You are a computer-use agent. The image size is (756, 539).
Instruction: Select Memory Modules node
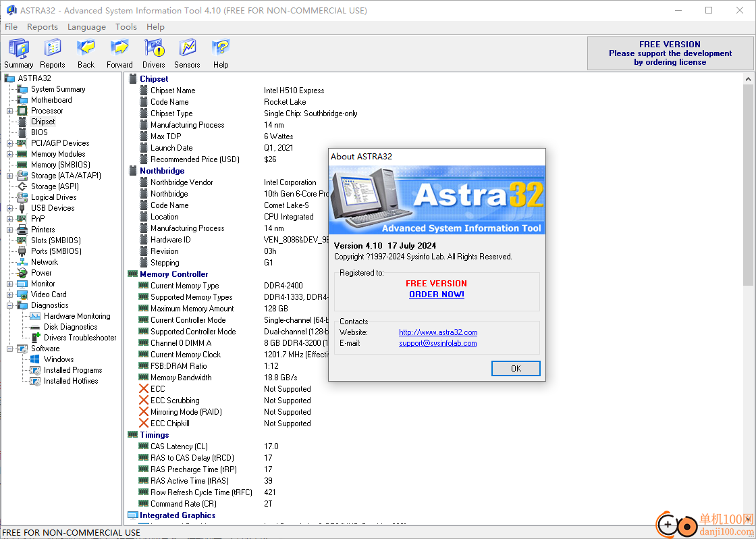tap(58, 154)
